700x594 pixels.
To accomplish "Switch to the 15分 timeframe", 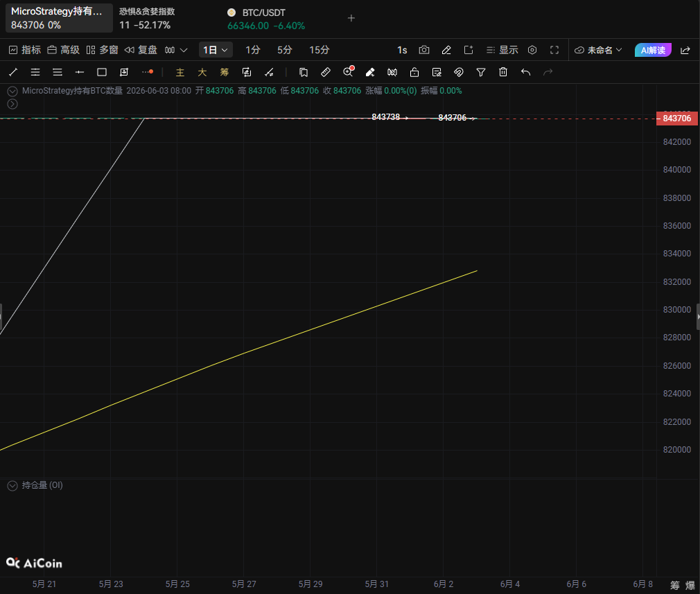I will pyautogui.click(x=320, y=50).
